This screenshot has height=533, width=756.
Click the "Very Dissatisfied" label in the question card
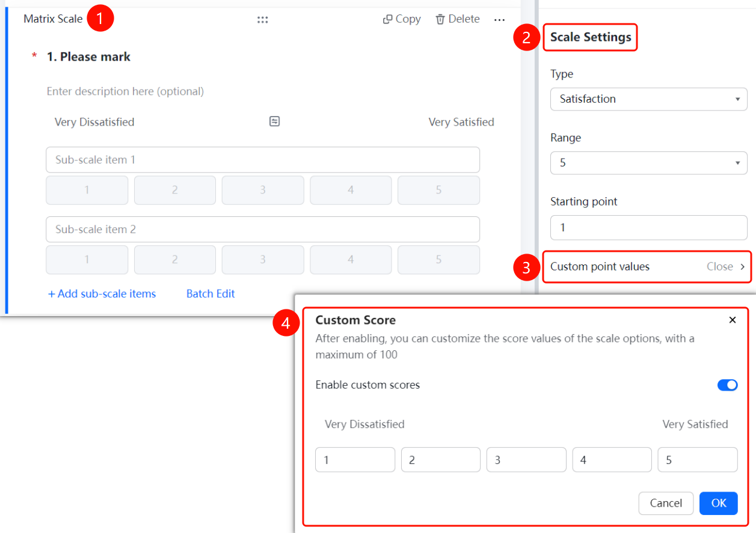point(94,122)
